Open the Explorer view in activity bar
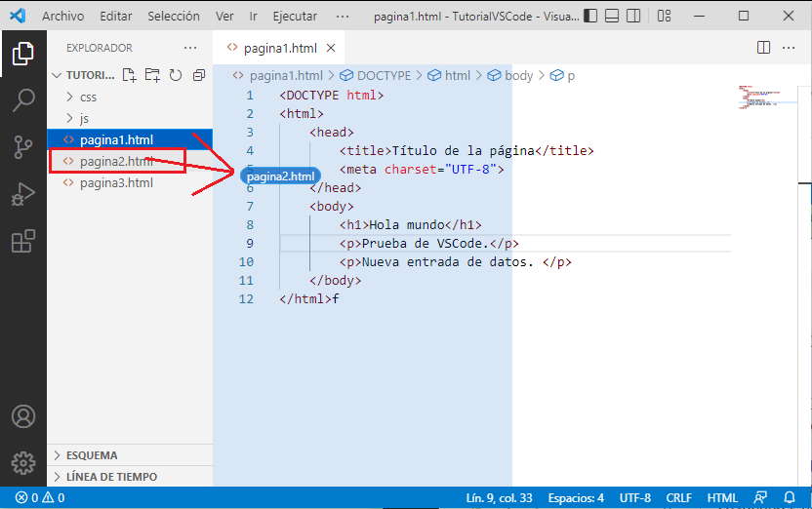This screenshot has height=509, width=812. 22,54
